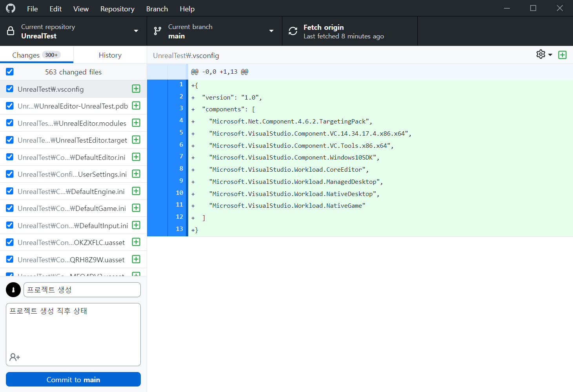Expand the arrow next to the diff settings gear

pyautogui.click(x=550, y=55)
